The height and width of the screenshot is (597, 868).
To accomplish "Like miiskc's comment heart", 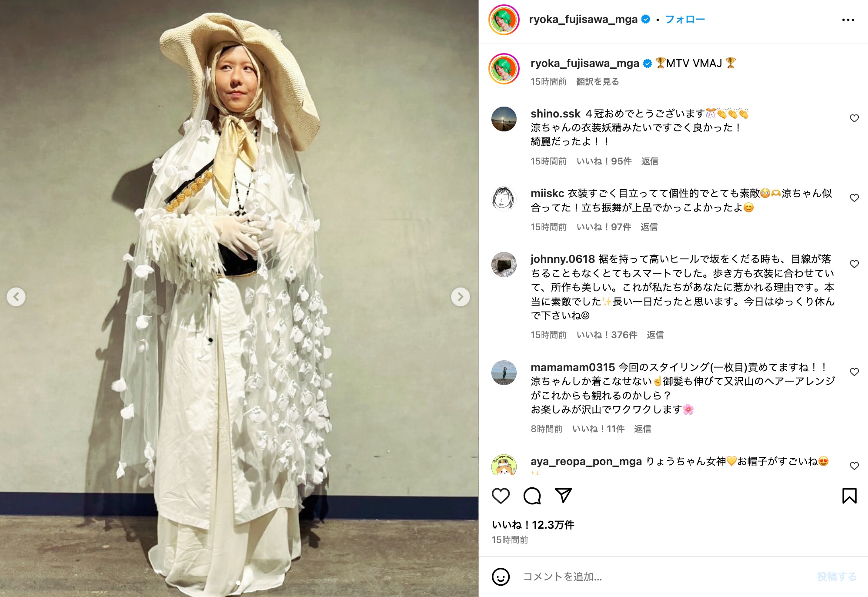I will 854,198.
